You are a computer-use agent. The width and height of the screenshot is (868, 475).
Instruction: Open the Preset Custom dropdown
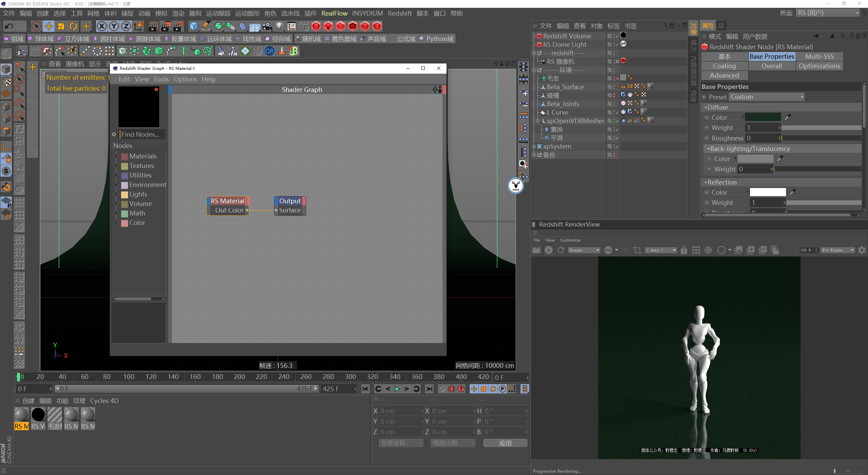click(767, 97)
